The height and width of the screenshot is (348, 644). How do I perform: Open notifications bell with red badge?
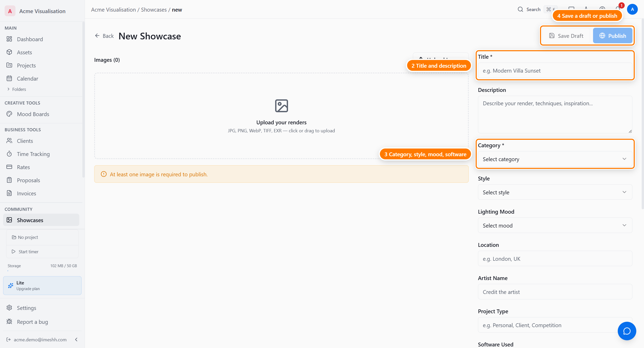[x=619, y=9]
